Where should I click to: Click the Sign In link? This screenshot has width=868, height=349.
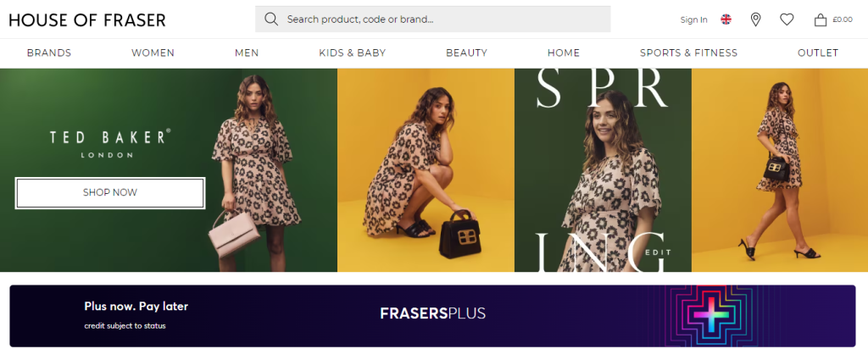[x=693, y=20]
